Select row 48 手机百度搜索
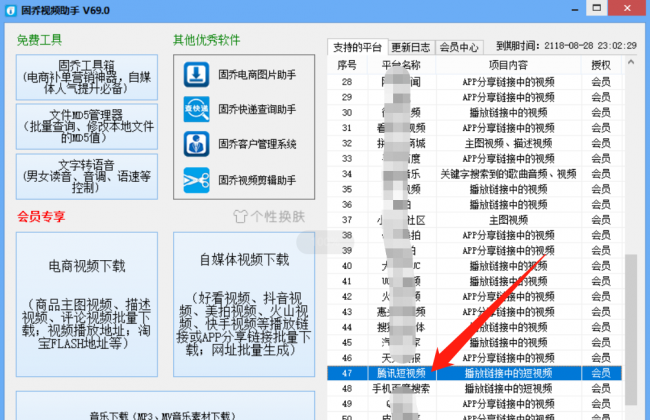Image resolution: width=650 pixels, height=420 pixels. tap(475, 388)
